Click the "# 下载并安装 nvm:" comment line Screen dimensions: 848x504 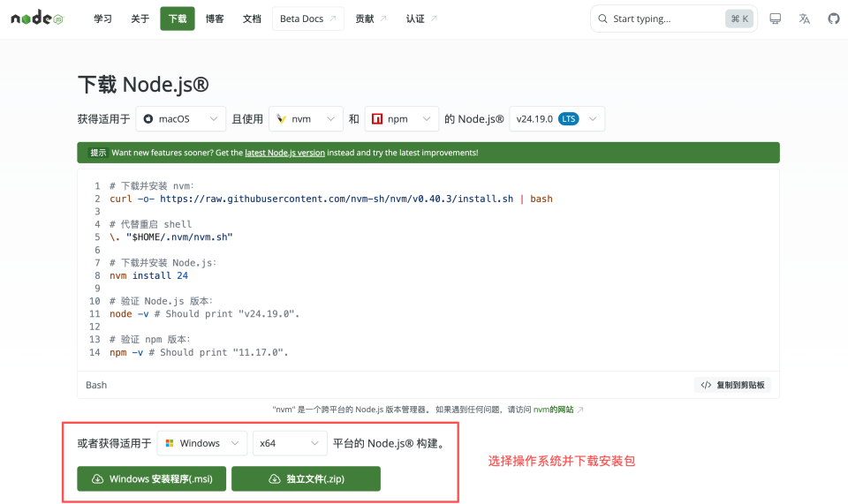click(x=151, y=186)
